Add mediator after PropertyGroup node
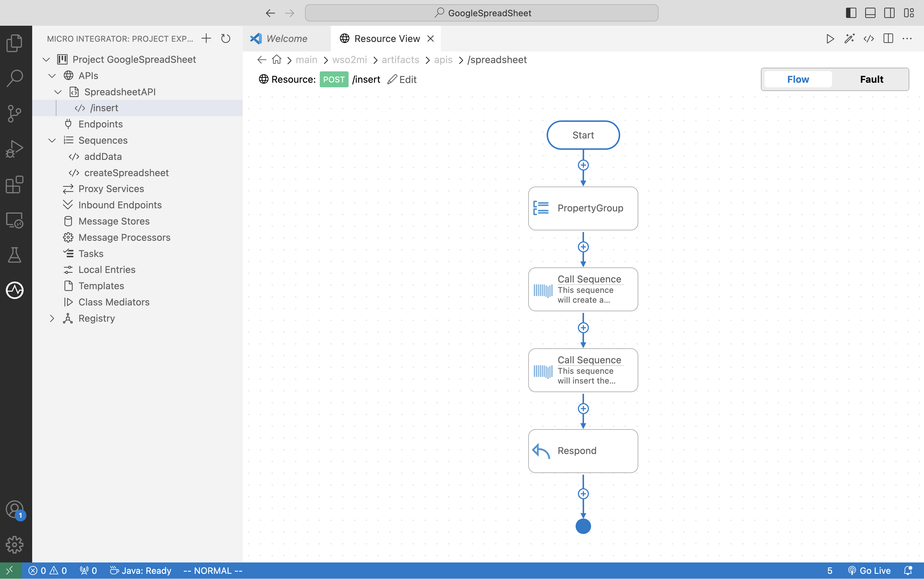The height and width of the screenshot is (579, 924). [583, 247]
